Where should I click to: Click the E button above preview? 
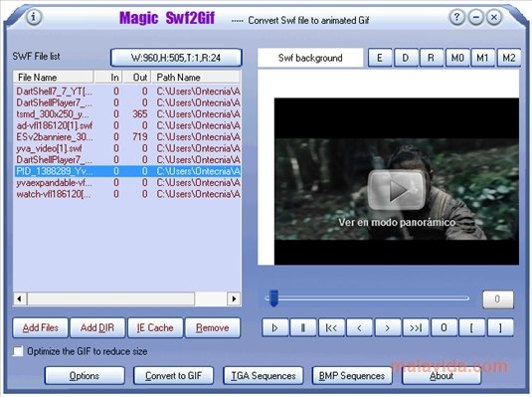click(380, 58)
